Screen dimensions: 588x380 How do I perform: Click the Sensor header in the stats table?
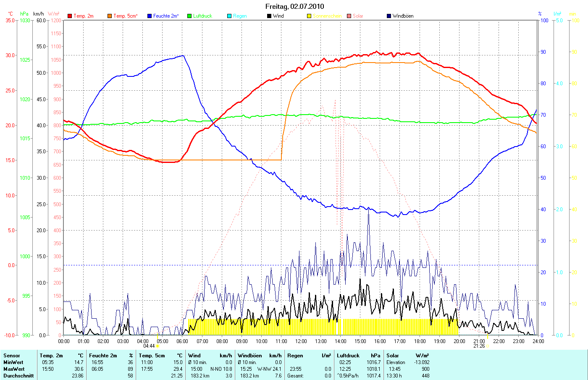(12, 356)
